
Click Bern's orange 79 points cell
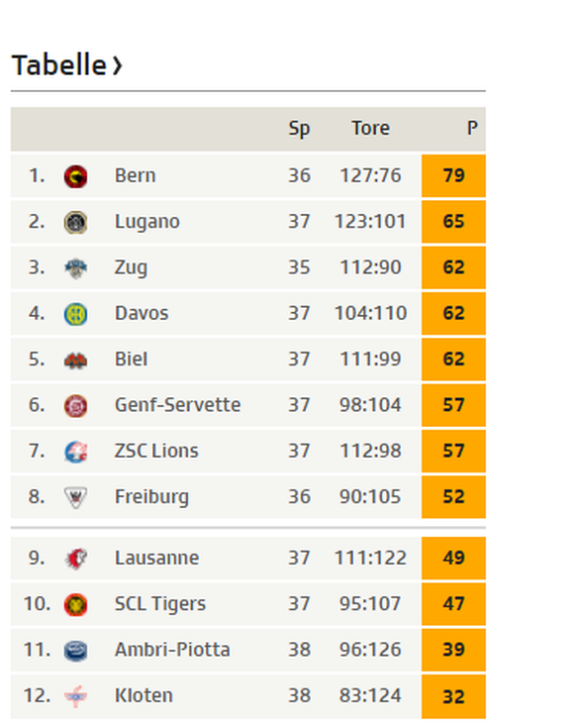pyautogui.click(x=453, y=176)
